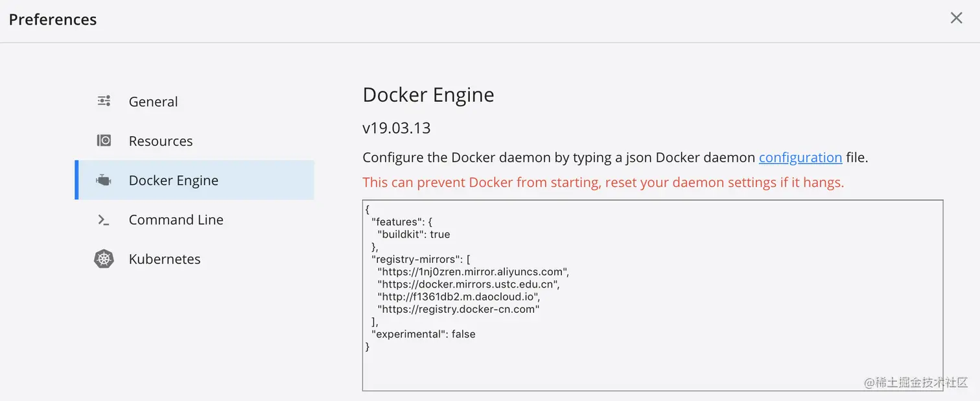
Task: Place cursor on the "buildkit": true line
Action: point(414,234)
